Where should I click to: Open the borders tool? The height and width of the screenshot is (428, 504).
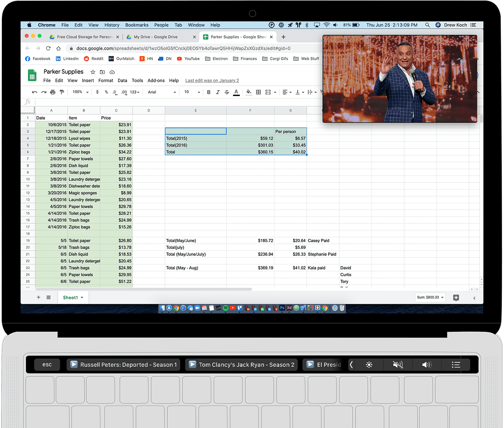tap(258, 92)
